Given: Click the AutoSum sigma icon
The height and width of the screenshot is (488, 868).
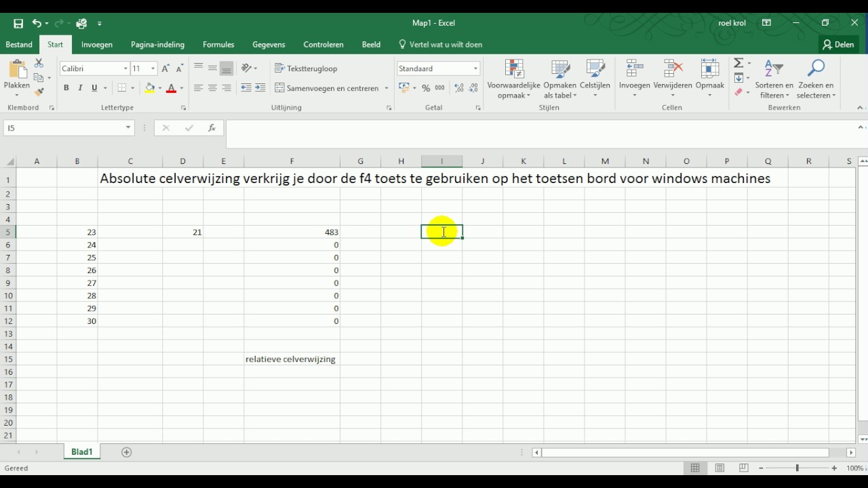Looking at the screenshot, I should click(x=738, y=63).
